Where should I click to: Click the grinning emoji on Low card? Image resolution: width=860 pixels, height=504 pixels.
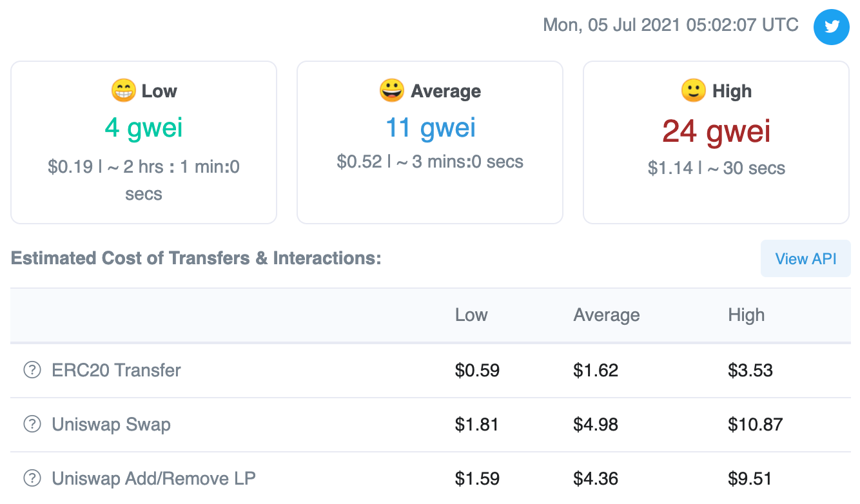pos(123,91)
